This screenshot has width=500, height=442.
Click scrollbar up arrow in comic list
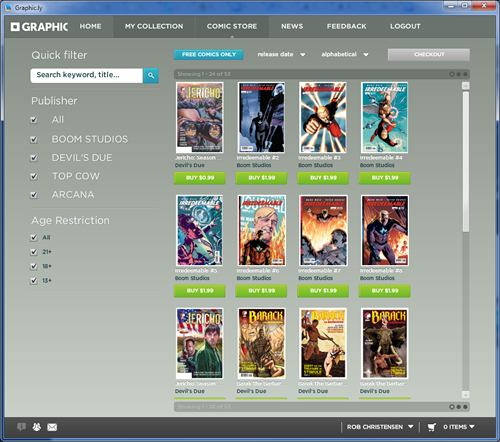coord(466,86)
